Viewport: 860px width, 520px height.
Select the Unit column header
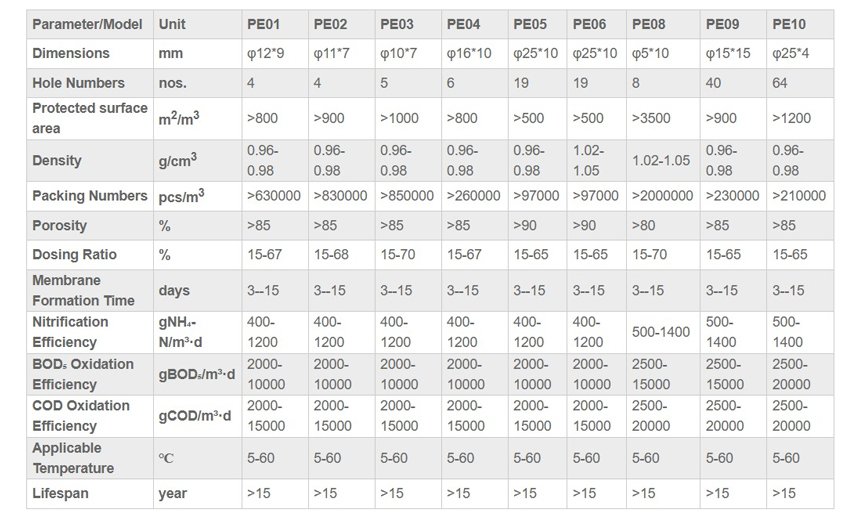tap(172, 23)
